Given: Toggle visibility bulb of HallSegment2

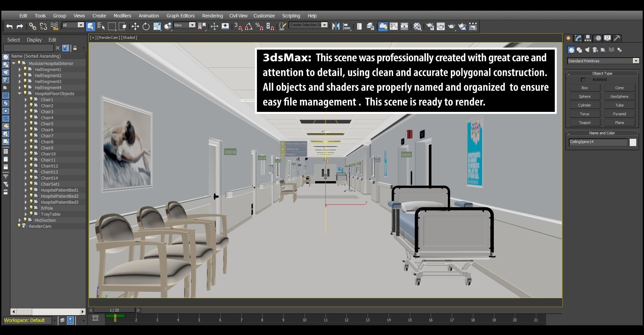Looking at the screenshot, I should (25, 75).
